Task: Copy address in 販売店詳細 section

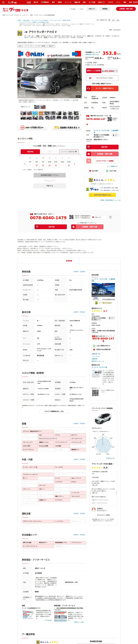Action: [111, 318]
